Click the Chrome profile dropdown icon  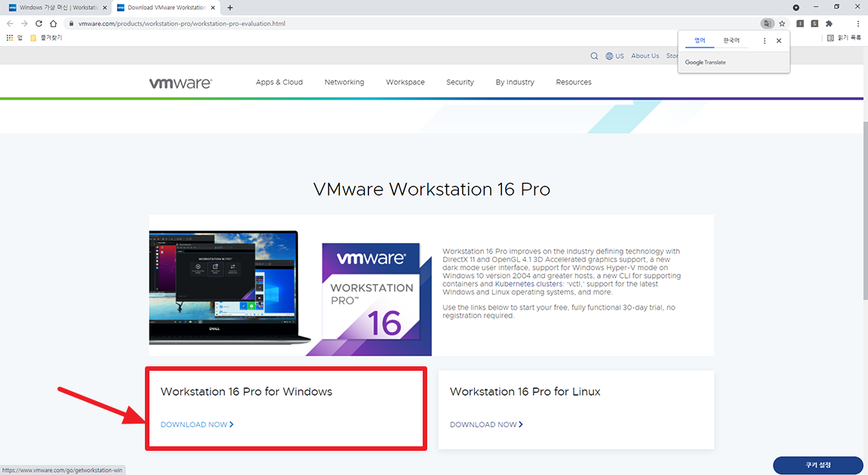[796, 8]
